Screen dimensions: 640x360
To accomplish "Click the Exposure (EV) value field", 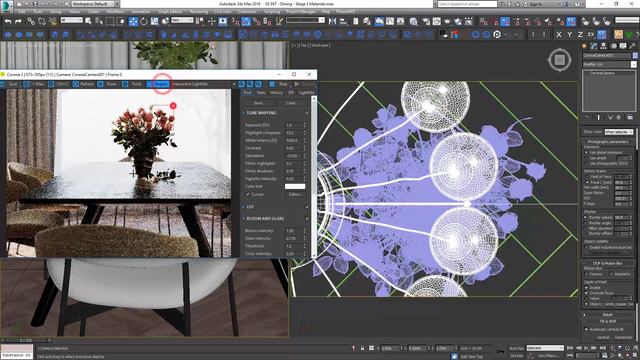I will point(293,125).
